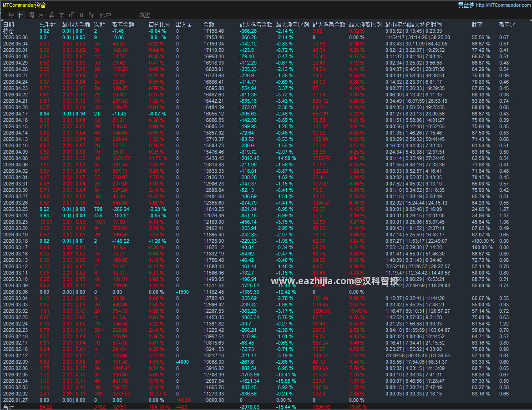532x410 pixels.
Task: Select the 2026.01.27 date row
Action: 15,400
